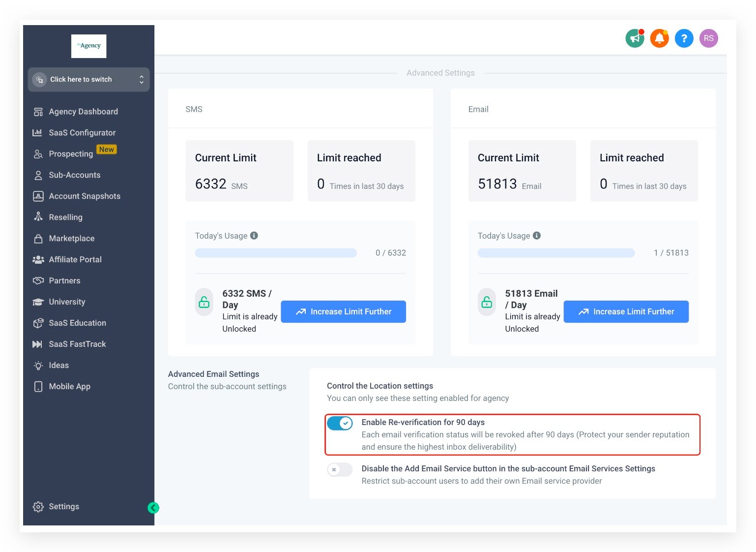Go to SaaS Configurator menu item
Screen dimensions: 756x552
[82, 133]
